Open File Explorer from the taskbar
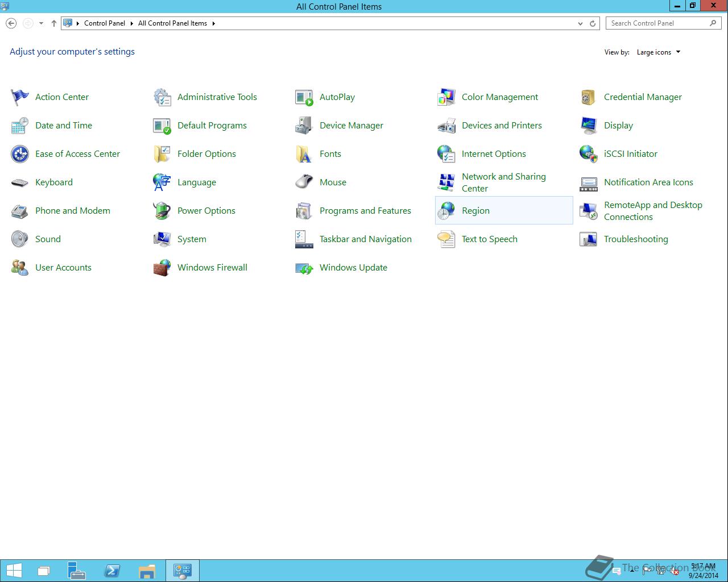Viewport: 728px width, 582px height. coord(147,571)
